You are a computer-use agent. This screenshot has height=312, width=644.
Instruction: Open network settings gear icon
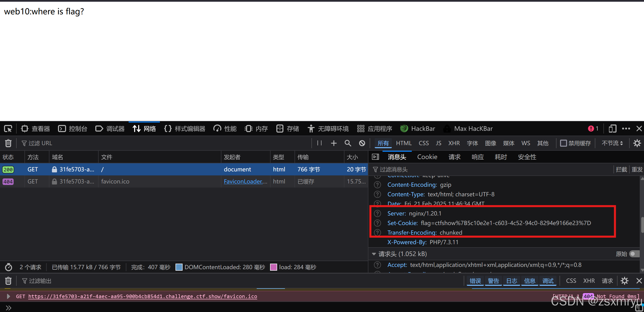(637, 143)
